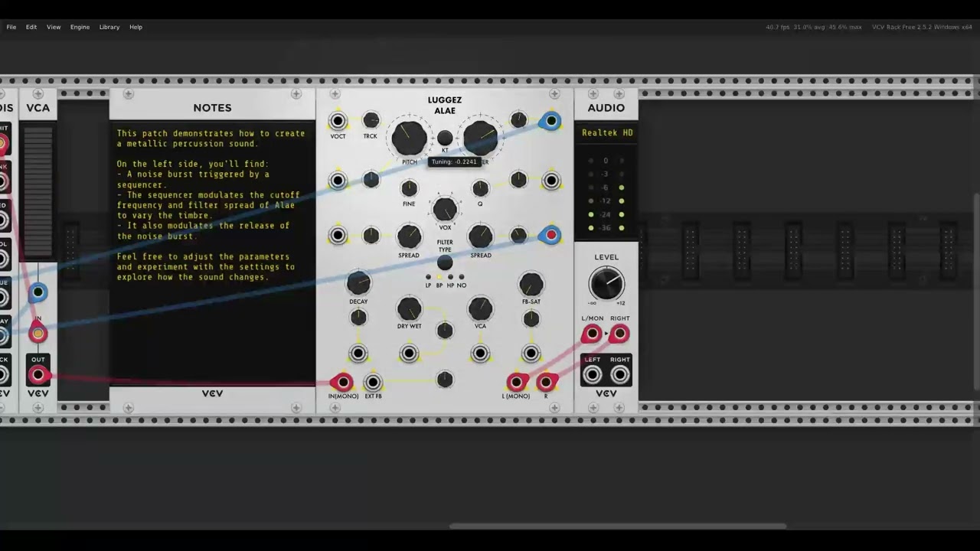Screen dimensions: 980x551
Task: Click the LUGGEZ ALAE module title
Action: (x=445, y=105)
